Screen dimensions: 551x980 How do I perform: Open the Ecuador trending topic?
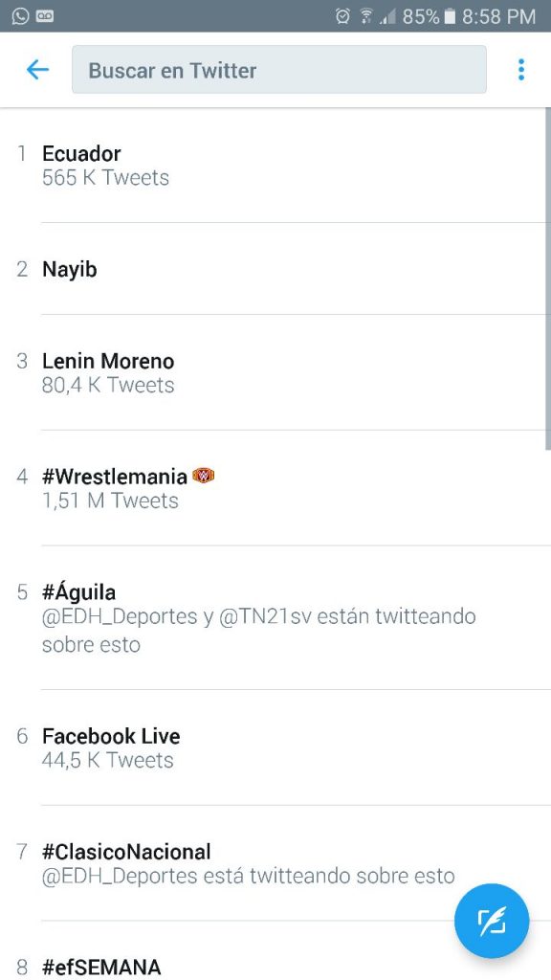point(275,165)
